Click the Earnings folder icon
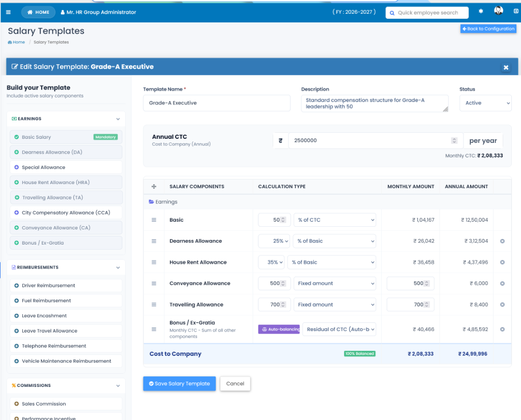Image resolution: width=521 pixels, height=420 pixels. pyautogui.click(x=151, y=201)
